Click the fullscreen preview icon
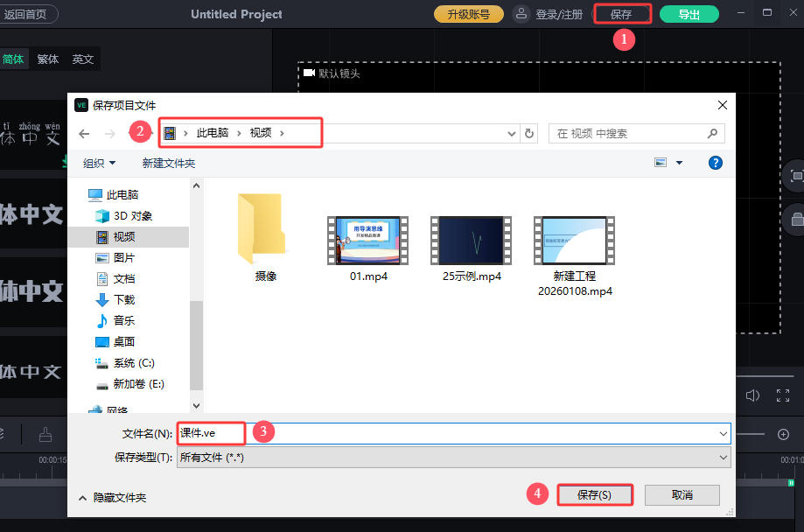Screen dimensions: 804x532 coord(783,395)
